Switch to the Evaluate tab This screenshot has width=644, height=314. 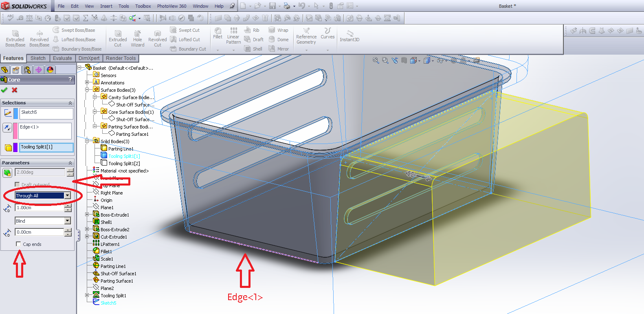coord(62,58)
